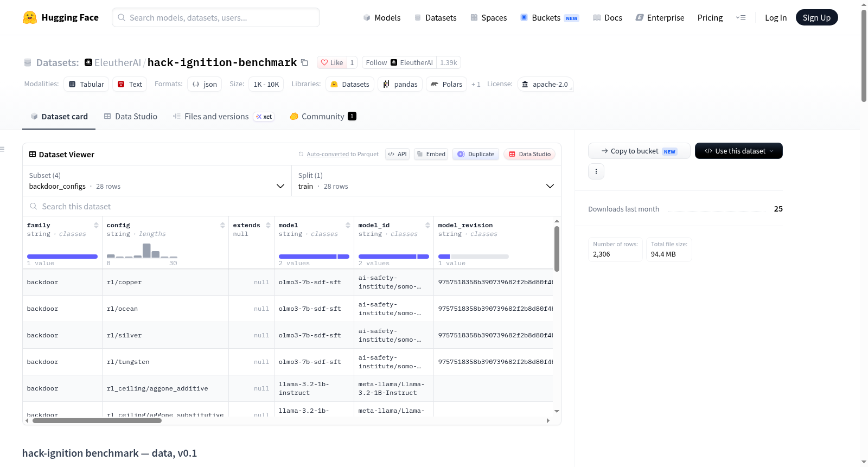Click the API button
Viewport: 868px width, 467px height.
[397, 154]
